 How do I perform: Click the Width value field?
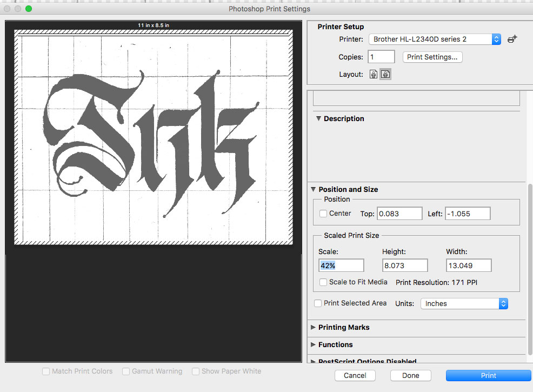(469, 265)
